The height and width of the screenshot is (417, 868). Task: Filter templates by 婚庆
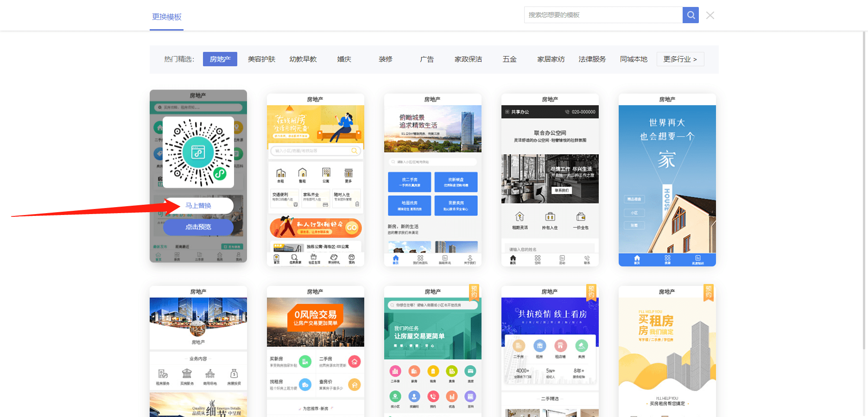tap(344, 59)
